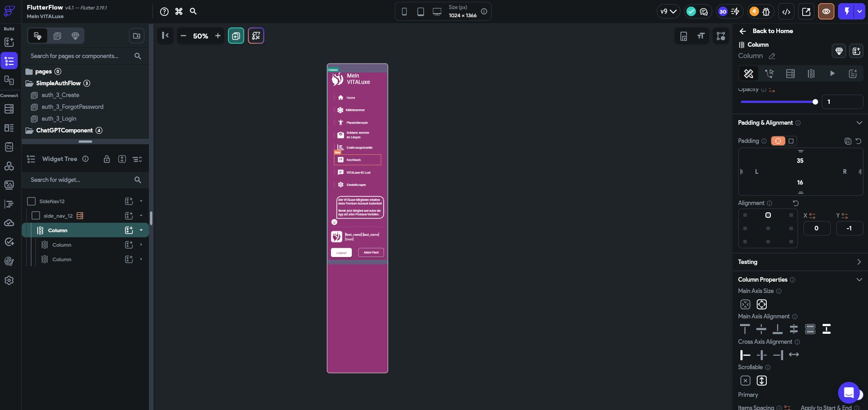868x410 pixels.
Task: Reset alignment with the undo arrow
Action: 795,203
